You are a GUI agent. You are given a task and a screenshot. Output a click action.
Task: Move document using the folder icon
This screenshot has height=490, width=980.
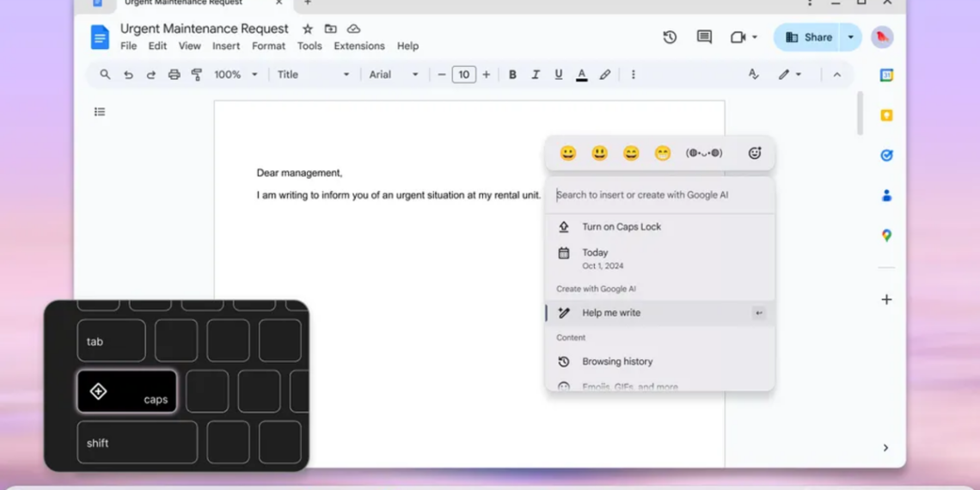331,28
